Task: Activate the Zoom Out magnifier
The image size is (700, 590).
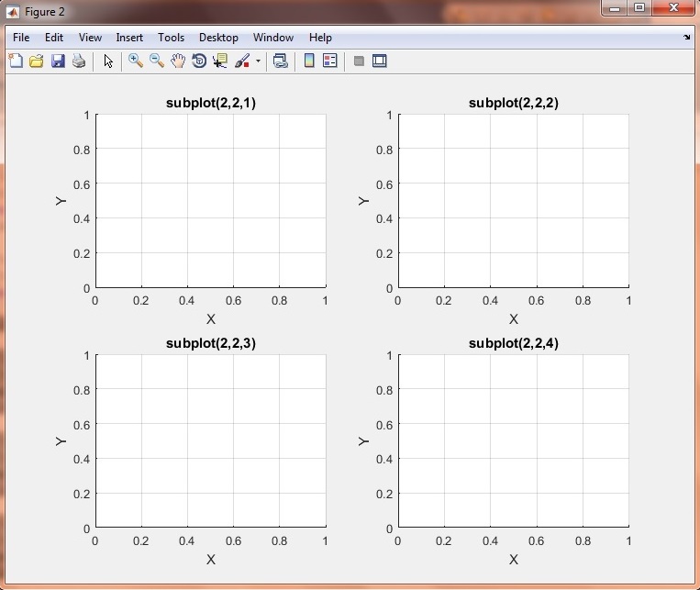Action: click(x=157, y=61)
